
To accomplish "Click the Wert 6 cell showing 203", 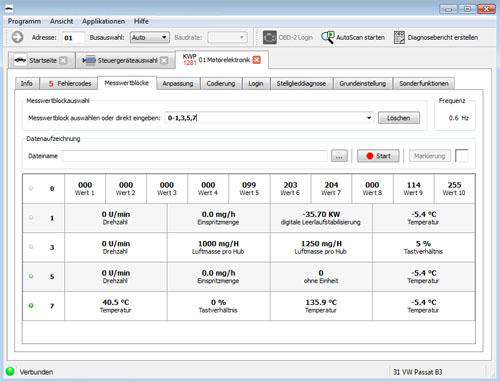I will point(290,188).
